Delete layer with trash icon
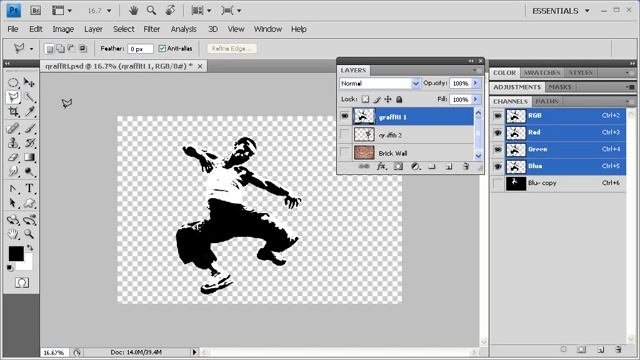Screen dimensions: 640x360 (466, 167)
